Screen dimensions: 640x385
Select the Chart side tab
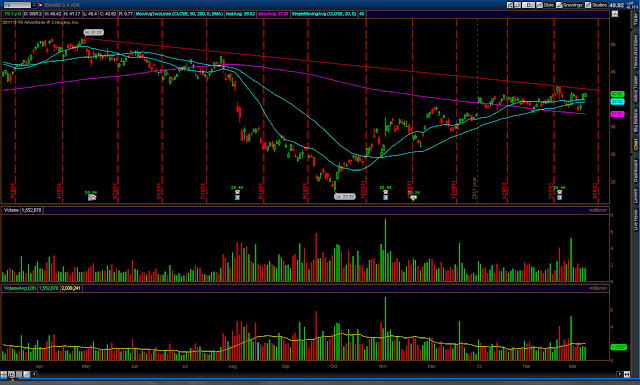click(x=636, y=144)
